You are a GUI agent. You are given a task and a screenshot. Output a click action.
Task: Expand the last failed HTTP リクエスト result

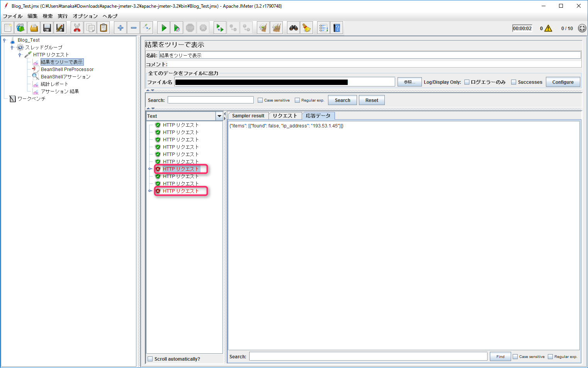150,191
